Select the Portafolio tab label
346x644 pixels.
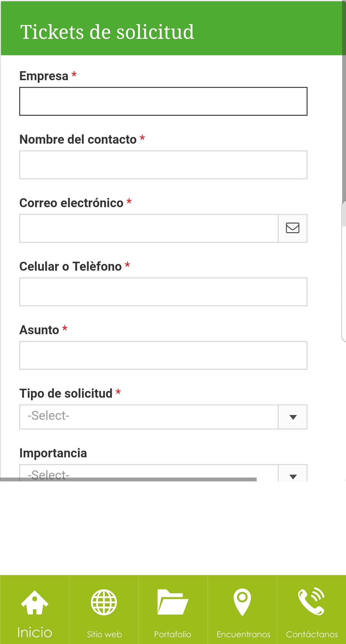tap(173, 634)
